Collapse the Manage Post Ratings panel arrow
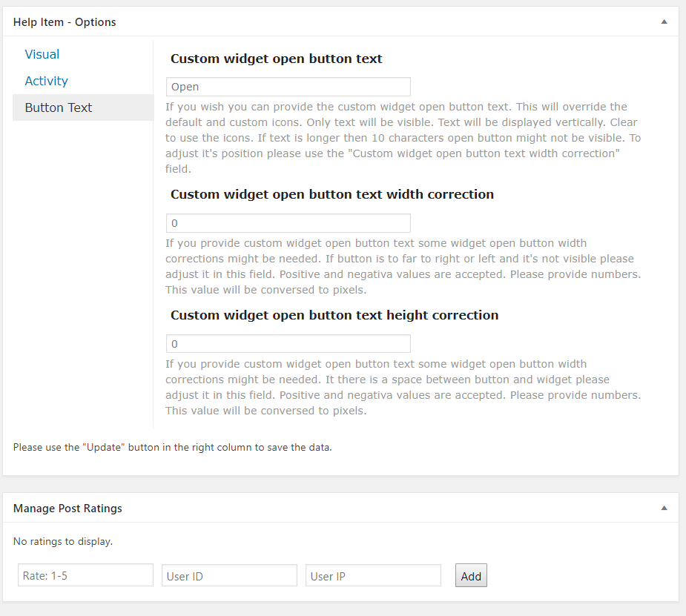This screenshot has height=616, width=686. (x=664, y=509)
